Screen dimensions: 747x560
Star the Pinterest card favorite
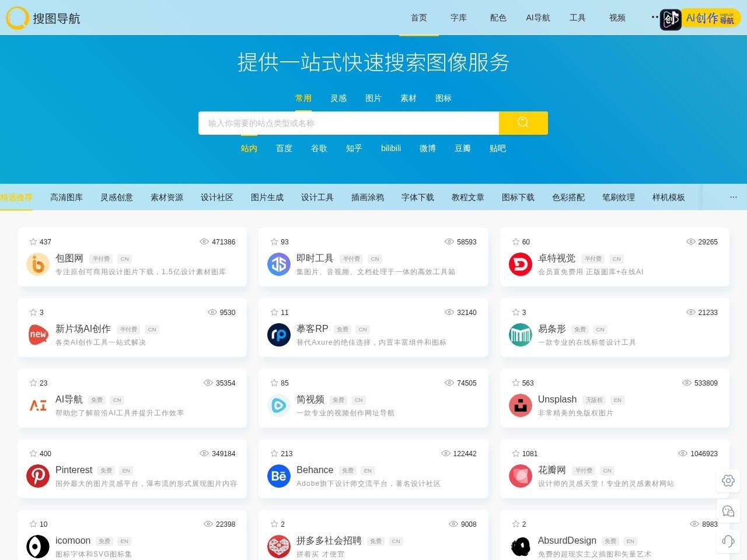(x=33, y=453)
